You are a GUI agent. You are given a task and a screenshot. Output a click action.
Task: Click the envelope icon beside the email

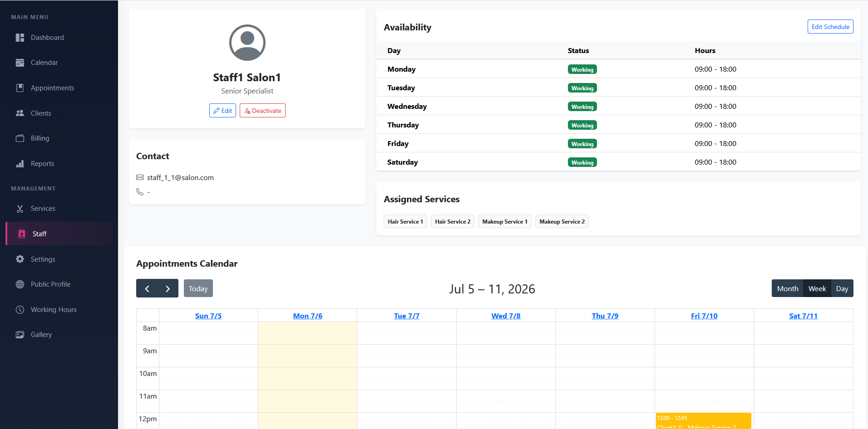click(x=140, y=177)
